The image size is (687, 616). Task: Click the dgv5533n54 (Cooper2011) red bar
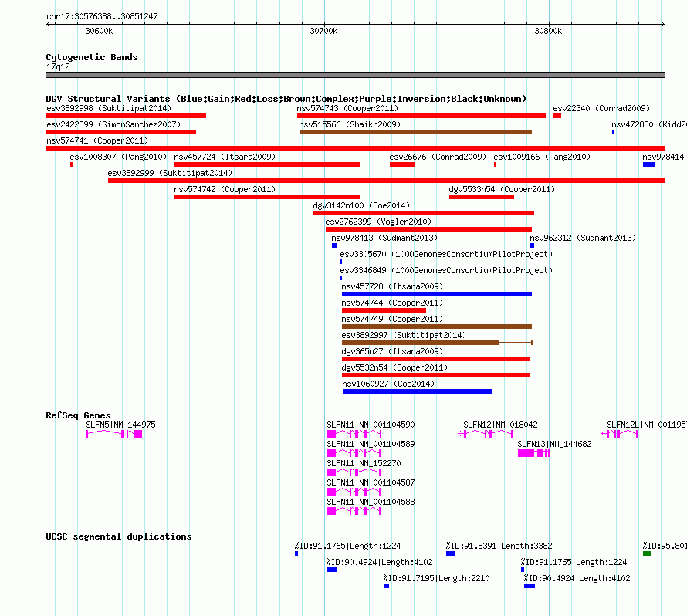tap(482, 197)
